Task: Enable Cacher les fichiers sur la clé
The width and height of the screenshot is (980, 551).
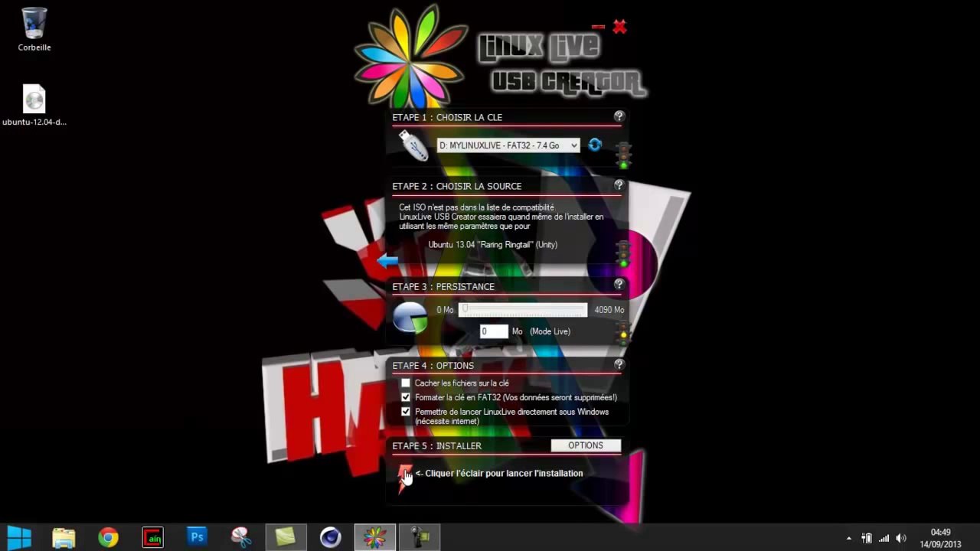Action: pos(406,383)
